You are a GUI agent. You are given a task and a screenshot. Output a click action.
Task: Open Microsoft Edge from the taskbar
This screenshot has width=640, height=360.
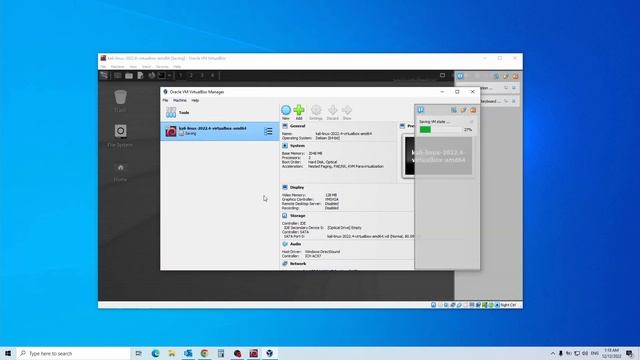[x=156, y=353]
